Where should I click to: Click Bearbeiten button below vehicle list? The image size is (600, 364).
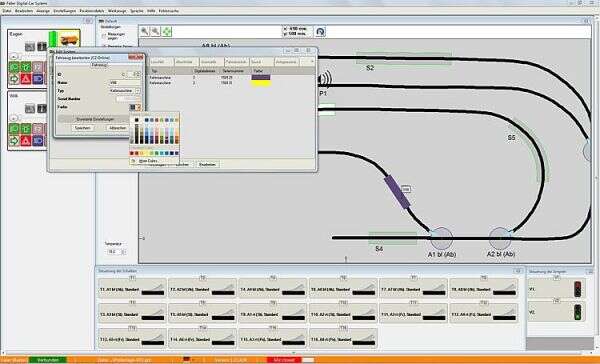click(x=208, y=164)
